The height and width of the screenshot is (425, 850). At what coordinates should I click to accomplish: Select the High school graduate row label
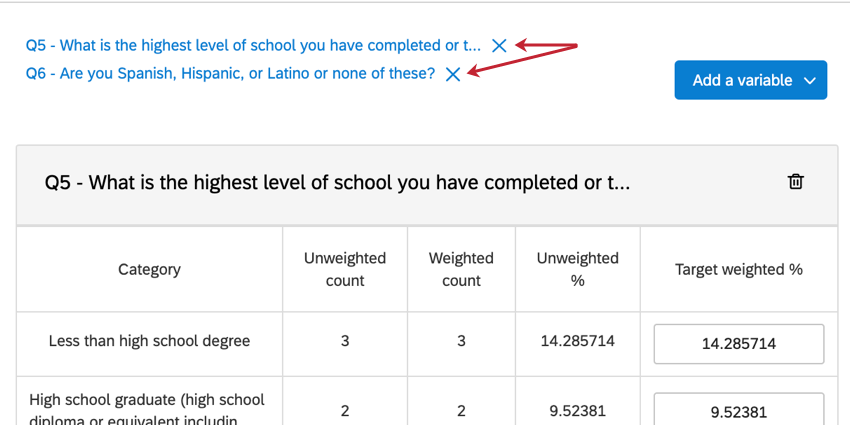(x=147, y=410)
